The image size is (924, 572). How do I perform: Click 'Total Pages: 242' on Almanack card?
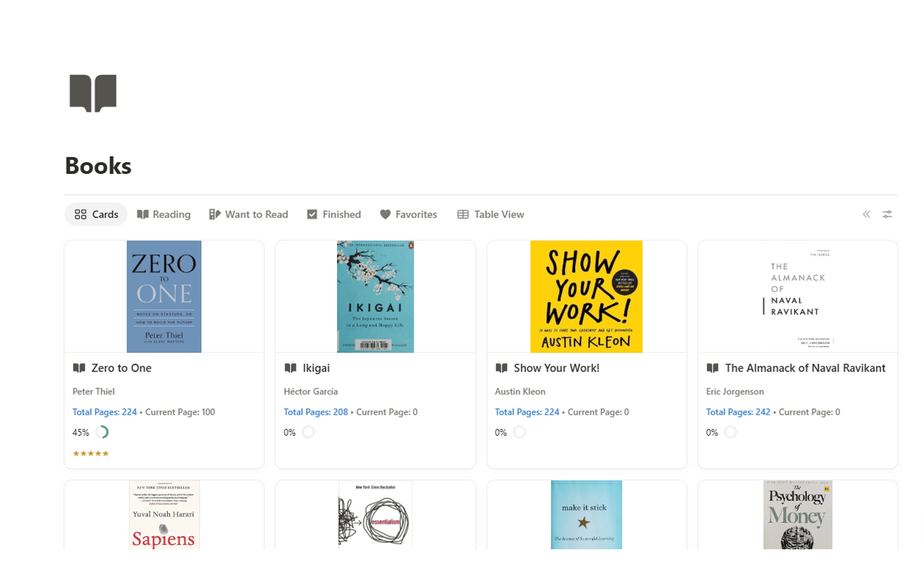(738, 412)
